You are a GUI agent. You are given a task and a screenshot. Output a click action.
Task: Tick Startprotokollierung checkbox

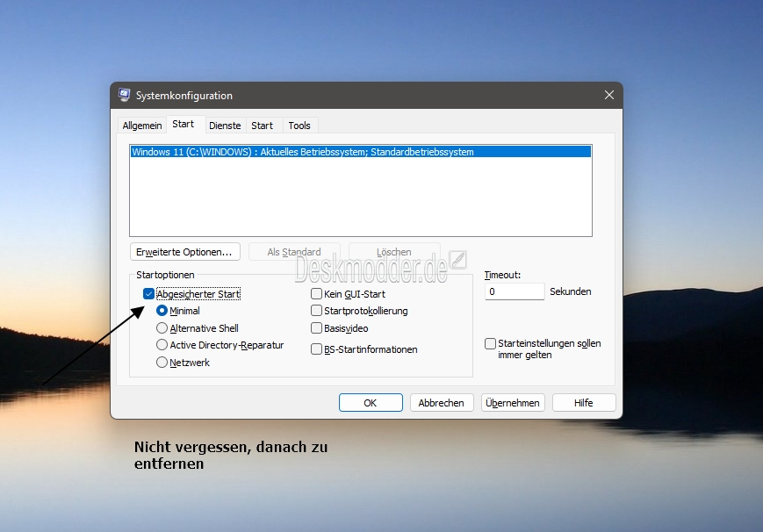pyautogui.click(x=316, y=311)
